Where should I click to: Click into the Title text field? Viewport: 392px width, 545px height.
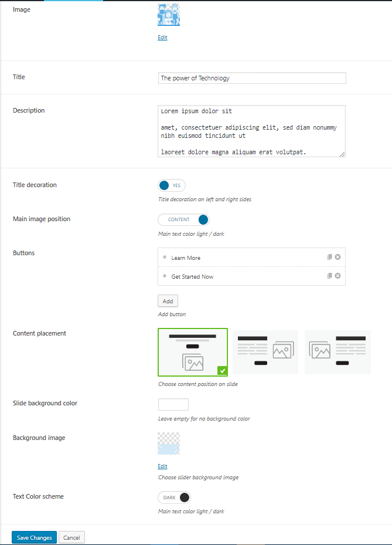(x=252, y=78)
